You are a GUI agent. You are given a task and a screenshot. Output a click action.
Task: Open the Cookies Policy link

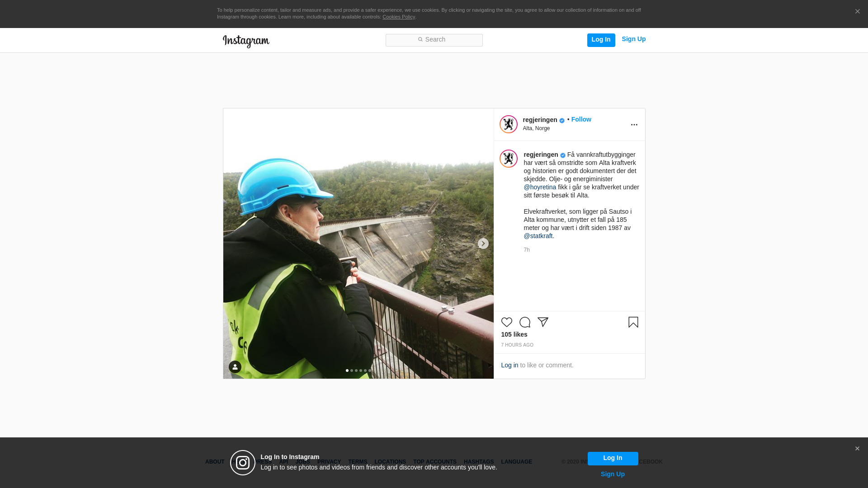pyautogui.click(x=399, y=17)
